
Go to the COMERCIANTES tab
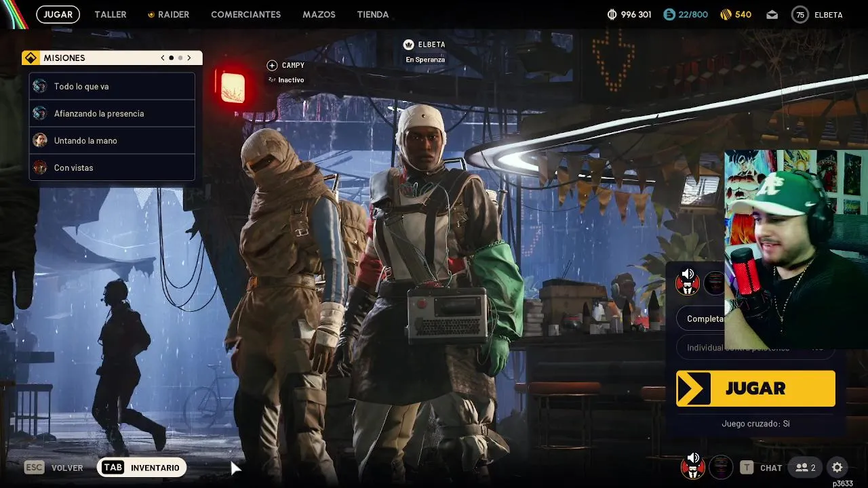click(245, 14)
